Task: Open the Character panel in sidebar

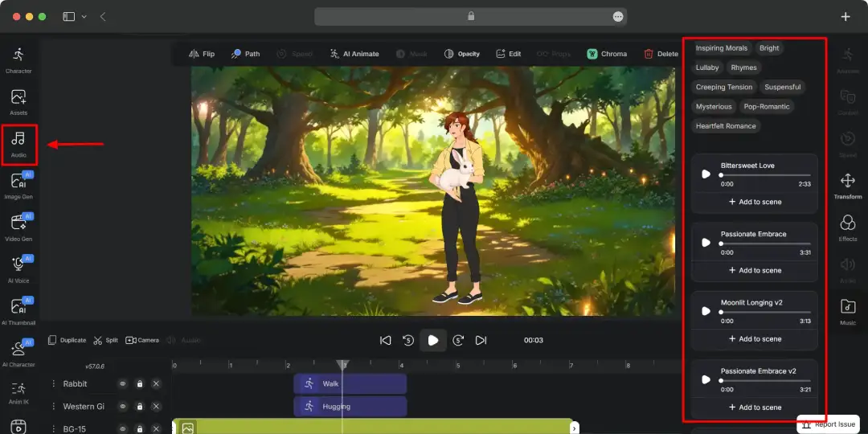Action: [x=18, y=60]
